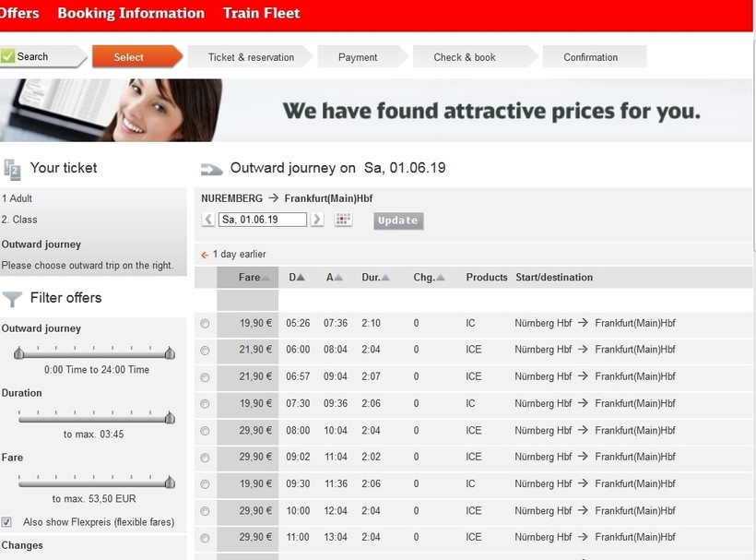Click the date input field showing Sa, 01.06.19

point(263,220)
